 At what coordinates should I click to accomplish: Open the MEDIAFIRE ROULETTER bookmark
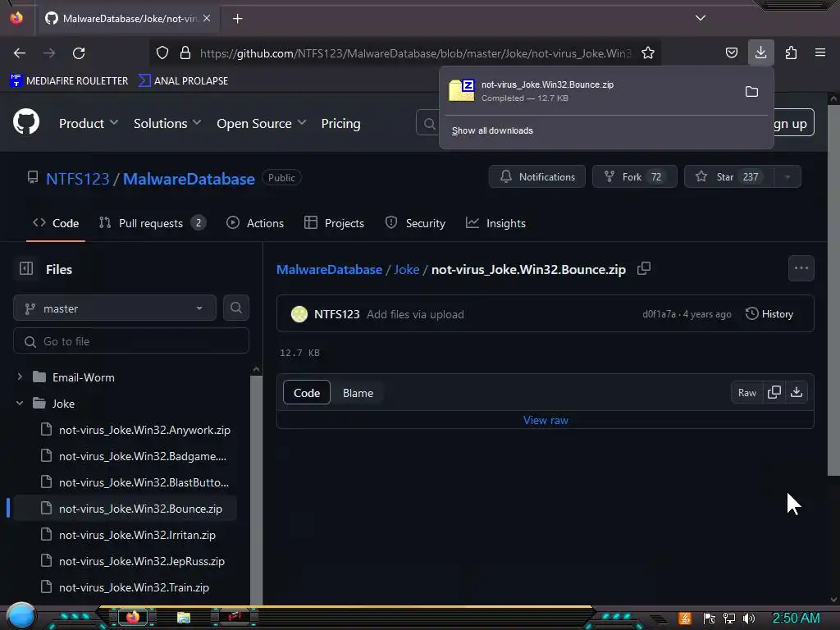point(69,81)
